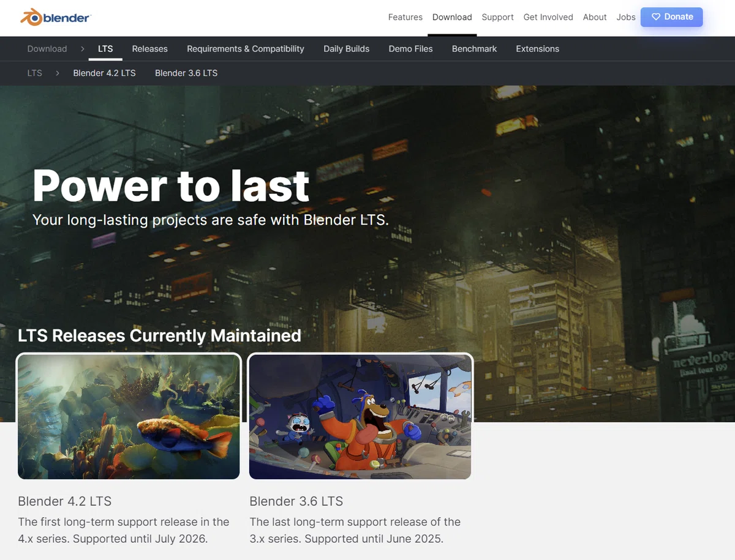Click the Download breadcrumb link
Viewport: 735px width, 560px height.
click(x=47, y=49)
